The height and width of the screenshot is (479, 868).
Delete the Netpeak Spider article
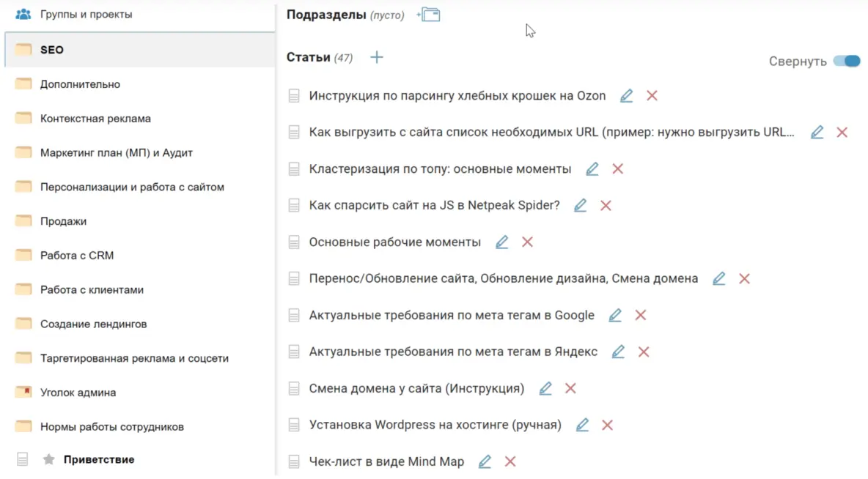606,206
